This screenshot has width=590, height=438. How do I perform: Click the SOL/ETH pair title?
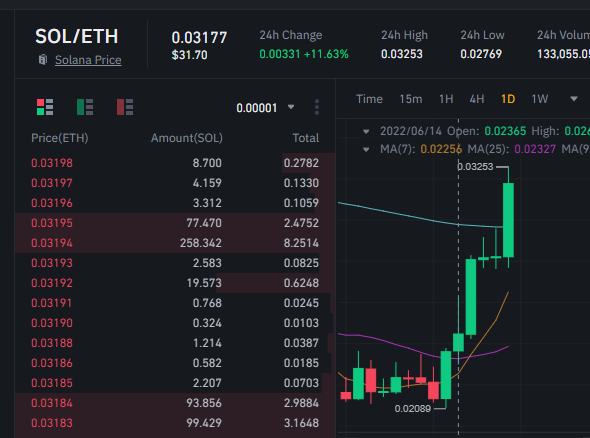[77, 36]
